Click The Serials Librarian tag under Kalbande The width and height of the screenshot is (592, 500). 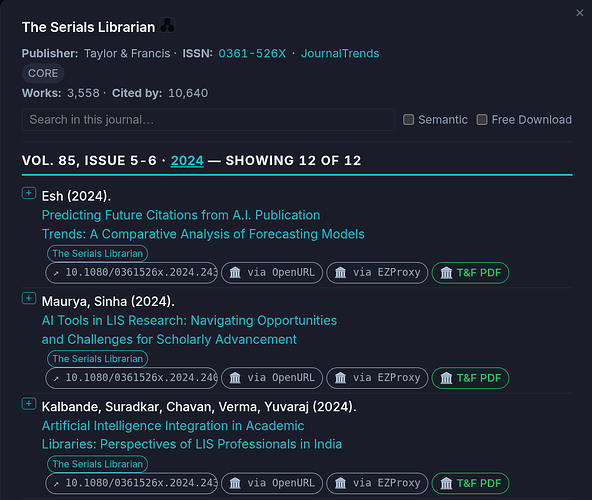[97, 464]
